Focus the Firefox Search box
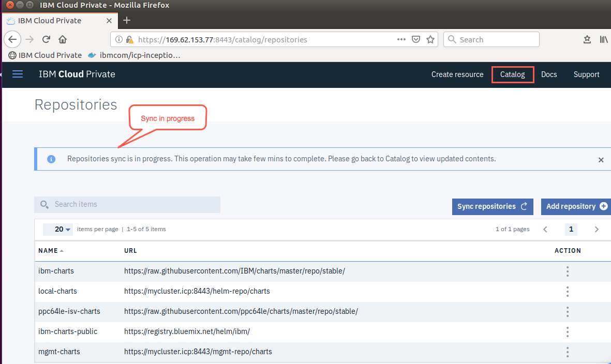The height and width of the screenshot is (364, 611). point(491,39)
